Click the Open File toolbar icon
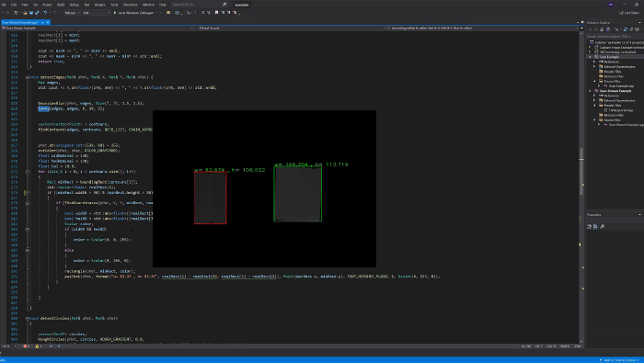Image resolution: width=644 pixels, height=363 pixels. 25,13
